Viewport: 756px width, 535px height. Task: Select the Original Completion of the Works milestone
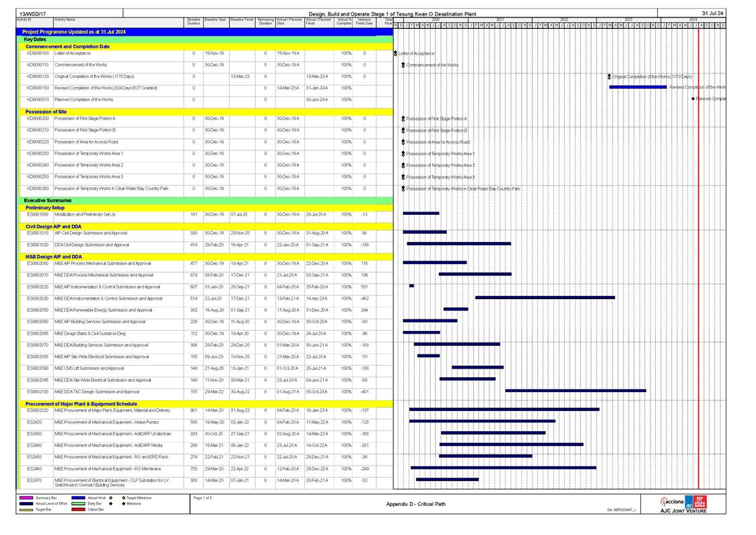[x=609, y=77]
